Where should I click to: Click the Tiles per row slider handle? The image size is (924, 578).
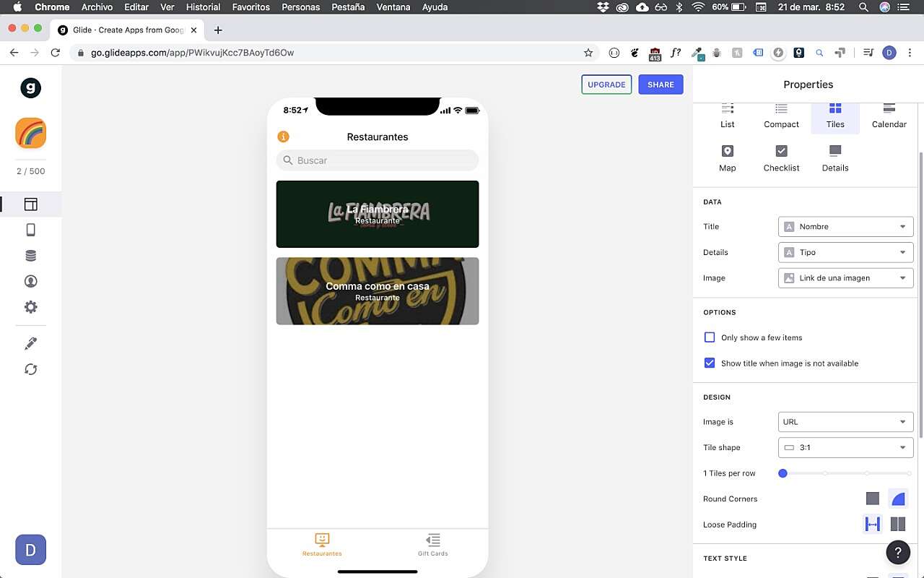pyautogui.click(x=783, y=473)
